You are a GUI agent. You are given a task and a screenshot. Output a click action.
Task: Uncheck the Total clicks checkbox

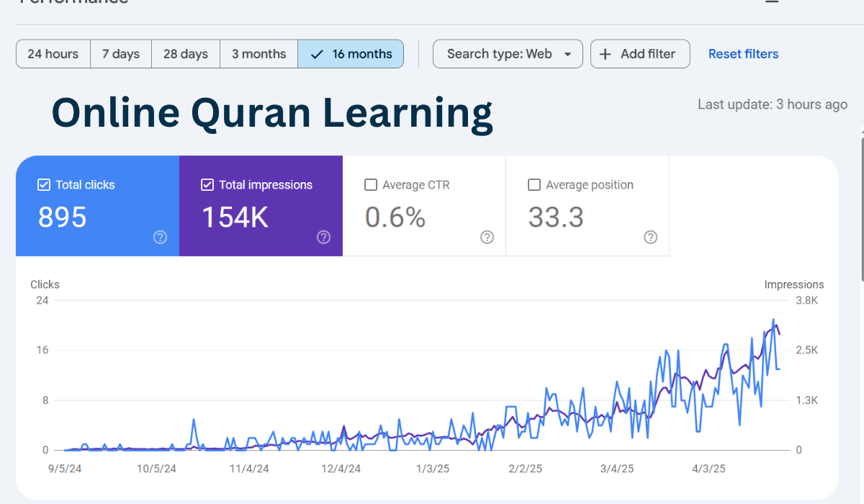click(43, 184)
